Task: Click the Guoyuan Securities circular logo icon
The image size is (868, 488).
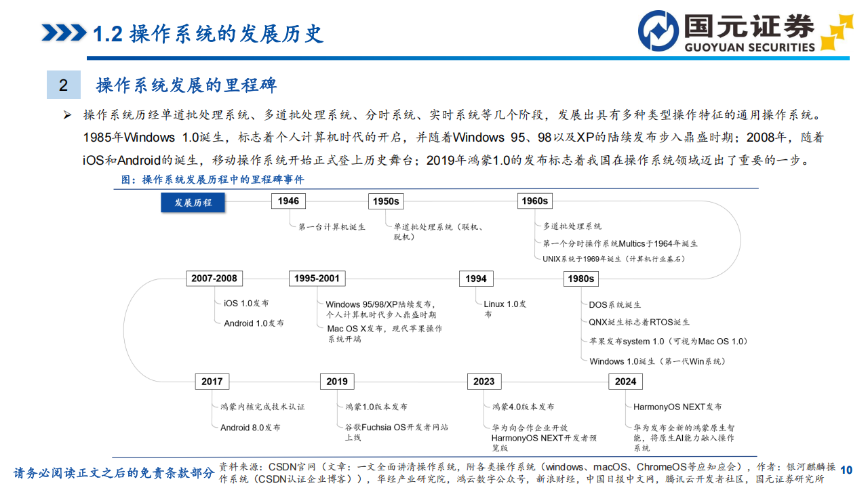Action: [659, 32]
